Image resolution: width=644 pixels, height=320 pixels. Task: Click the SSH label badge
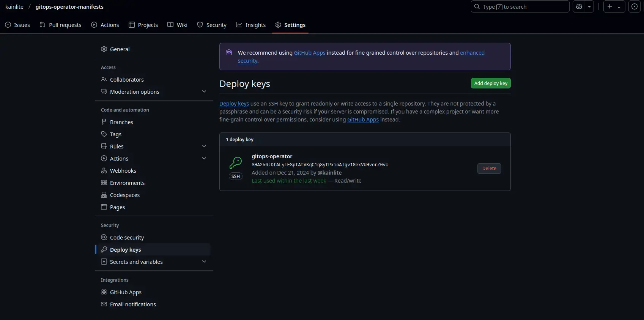236,177
